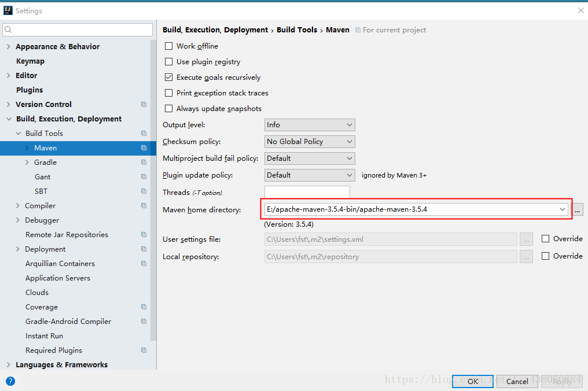588x391 pixels.
Task: Expand the Gradle tree node arrow
Action: pyautogui.click(x=27, y=163)
